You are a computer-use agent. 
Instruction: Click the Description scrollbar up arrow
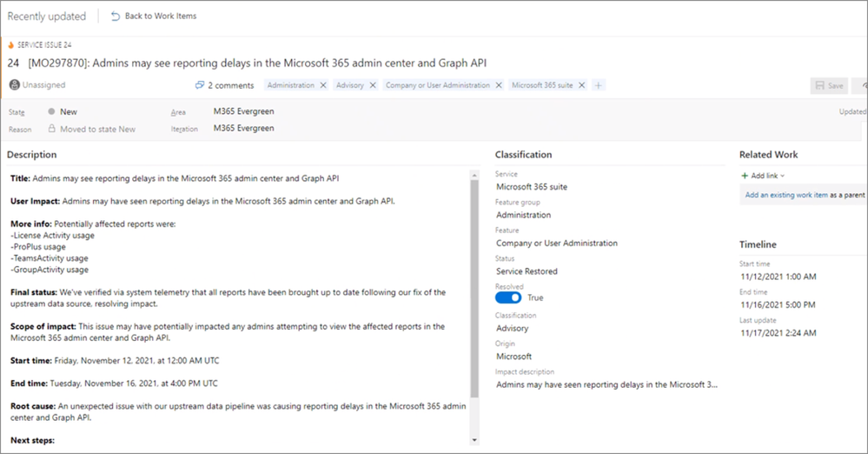click(474, 175)
